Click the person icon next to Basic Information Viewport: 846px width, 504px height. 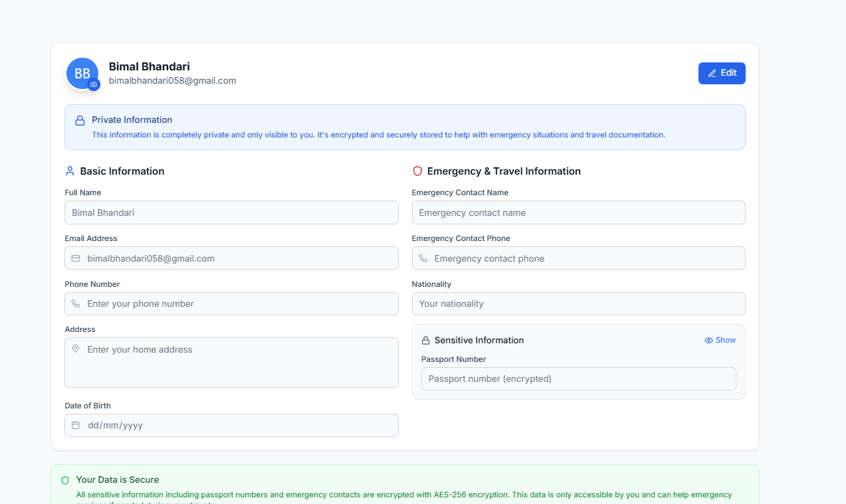coord(70,171)
